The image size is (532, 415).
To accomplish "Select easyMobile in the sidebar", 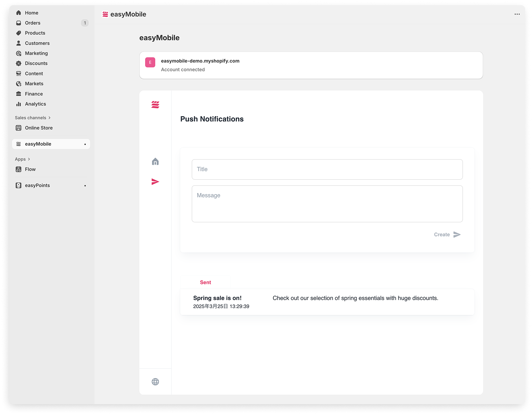I will pos(51,144).
